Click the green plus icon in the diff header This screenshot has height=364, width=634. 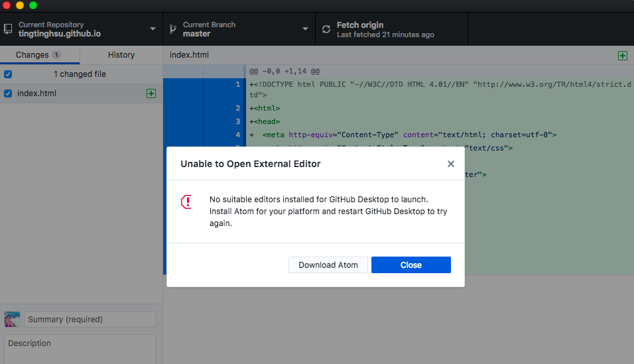click(623, 56)
